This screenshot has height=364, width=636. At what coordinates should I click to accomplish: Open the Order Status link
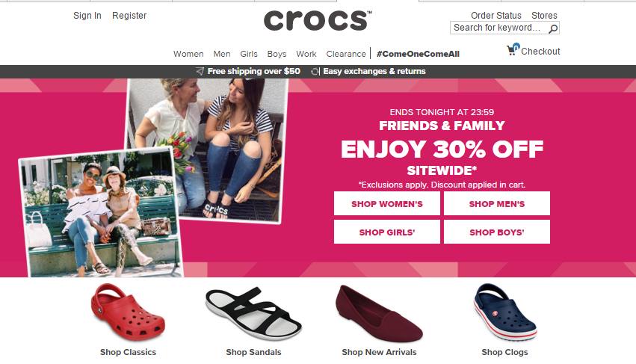pyautogui.click(x=496, y=16)
